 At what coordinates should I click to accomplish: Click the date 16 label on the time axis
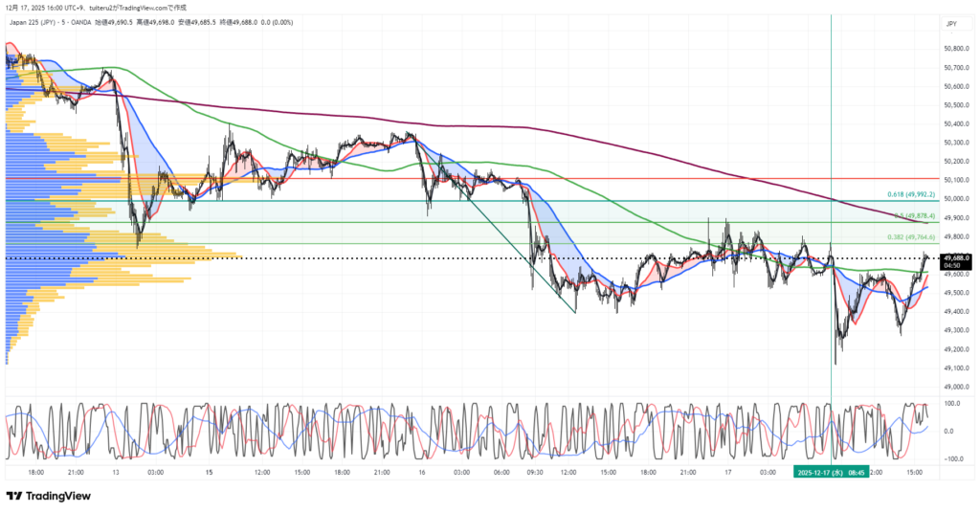tap(422, 472)
